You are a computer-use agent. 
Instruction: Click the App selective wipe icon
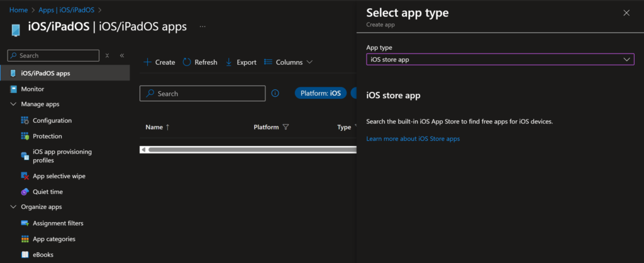(25, 176)
